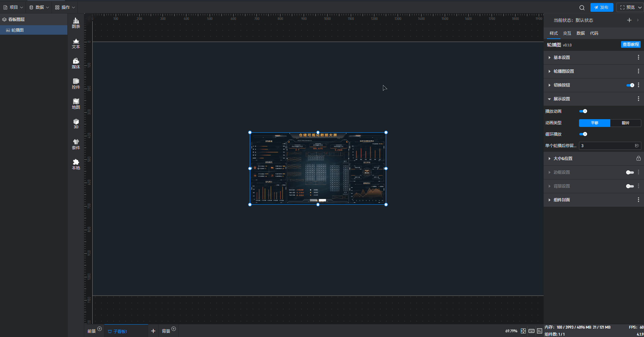Open the 控件 controls component panel

point(76,83)
